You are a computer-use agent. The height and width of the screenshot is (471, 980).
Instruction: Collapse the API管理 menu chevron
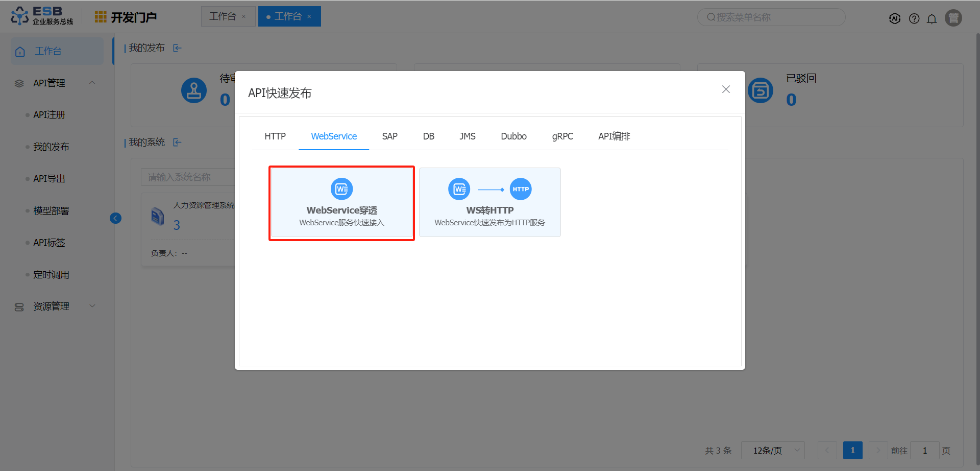pos(92,83)
